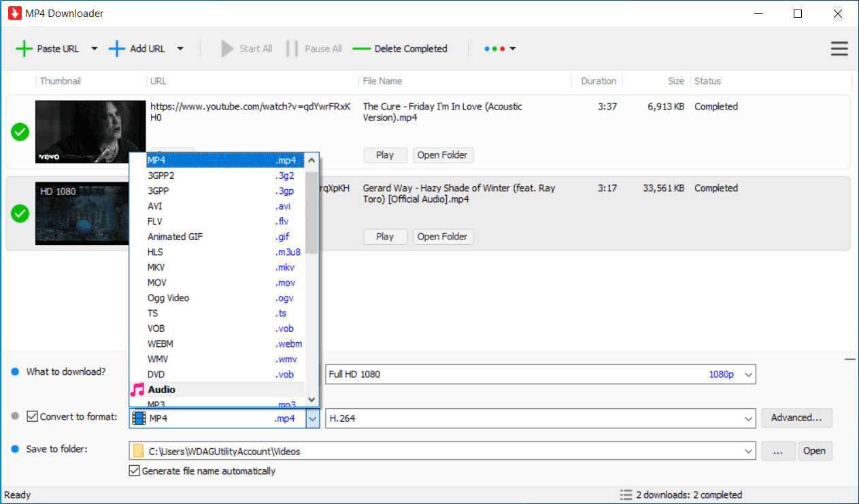Viewport: 859px width, 504px height.
Task: Click the Status column header
Action: (707, 81)
